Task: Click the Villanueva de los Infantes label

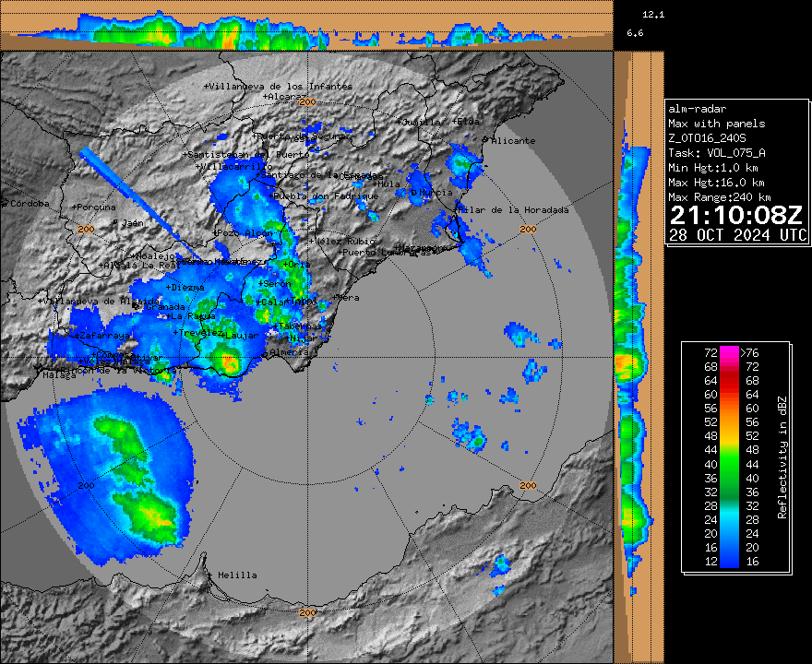Action: tap(281, 86)
